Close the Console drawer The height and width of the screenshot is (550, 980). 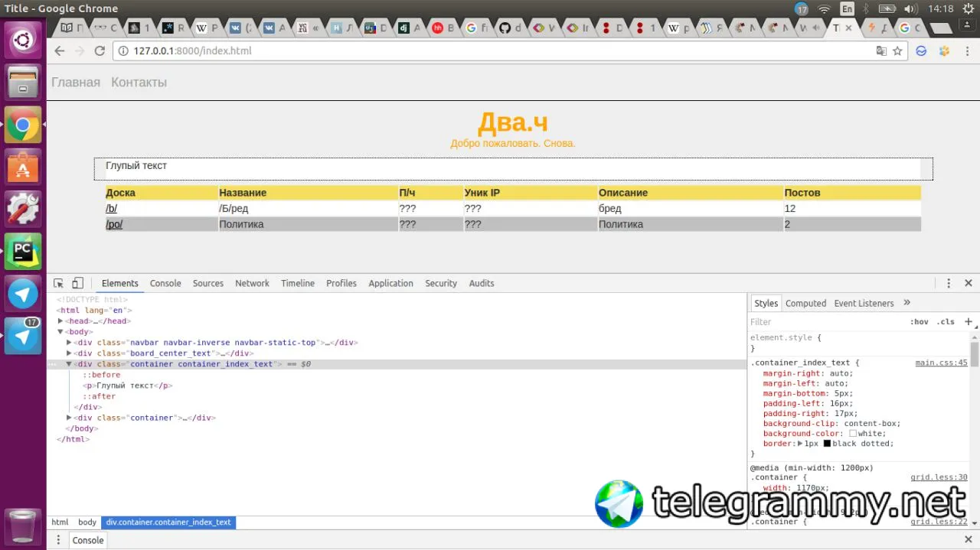coord(968,540)
